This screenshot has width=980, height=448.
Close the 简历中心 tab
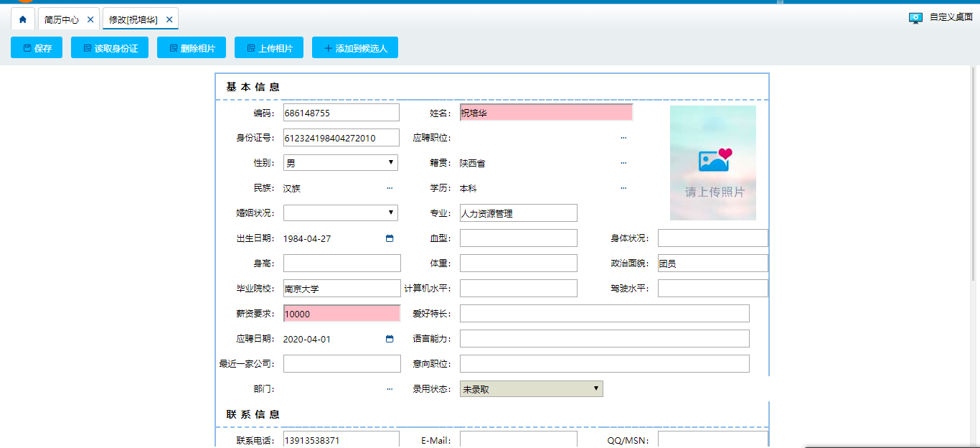click(x=90, y=19)
